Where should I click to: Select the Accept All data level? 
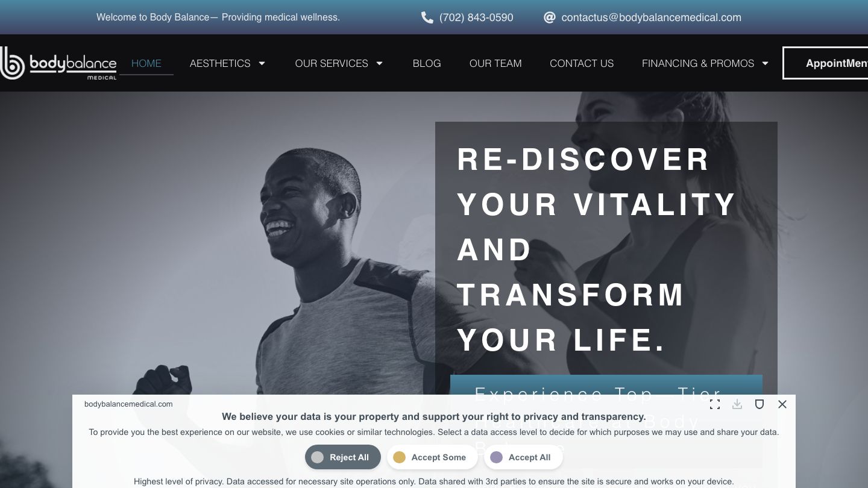523,457
